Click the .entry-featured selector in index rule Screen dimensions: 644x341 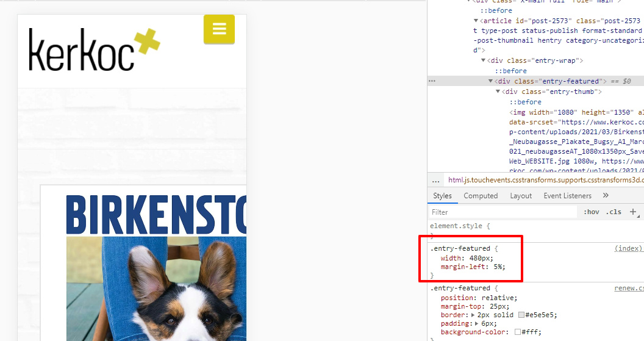[x=460, y=248]
